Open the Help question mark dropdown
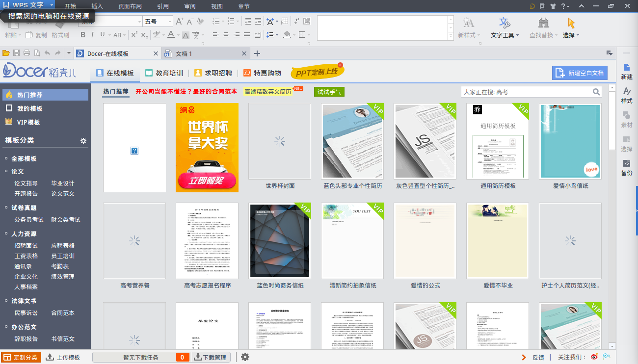This screenshot has height=364, width=638. click(564, 6)
